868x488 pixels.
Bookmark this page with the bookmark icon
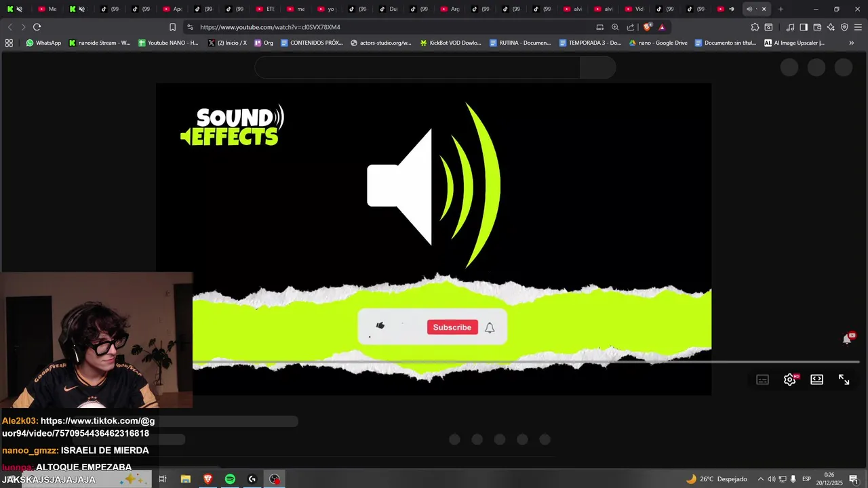[x=172, y=27]
